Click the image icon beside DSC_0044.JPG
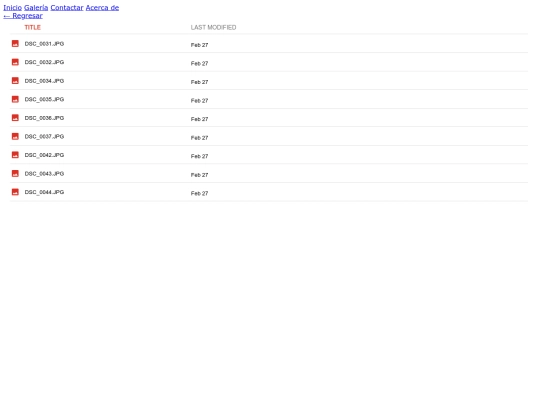 [15, 192]
